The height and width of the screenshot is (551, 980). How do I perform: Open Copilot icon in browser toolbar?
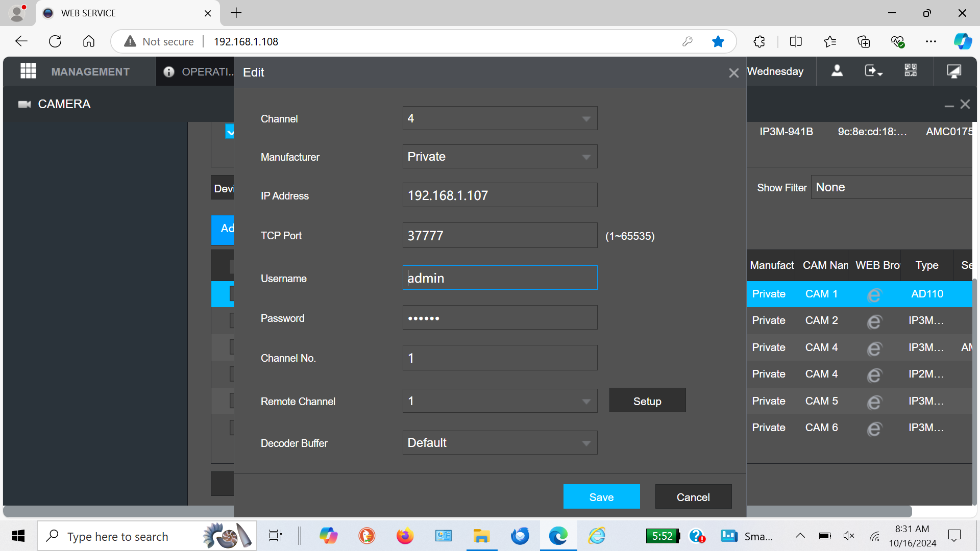963,41
